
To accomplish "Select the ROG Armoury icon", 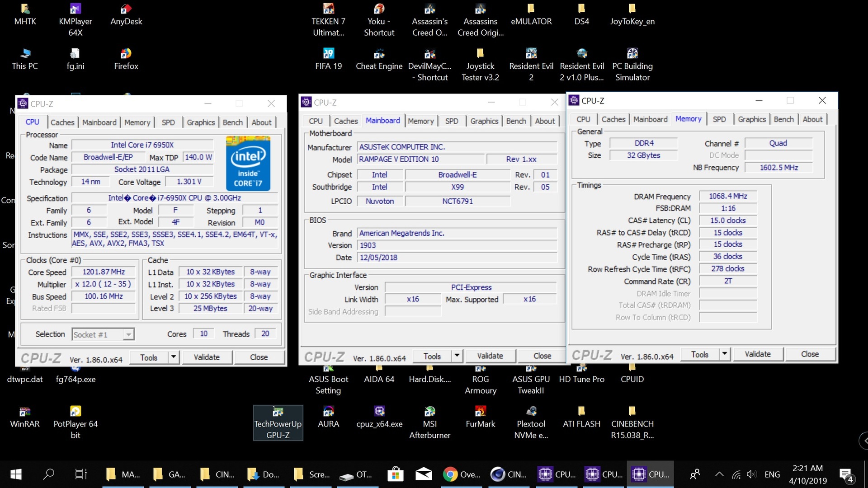I will (x=481, y=380).
